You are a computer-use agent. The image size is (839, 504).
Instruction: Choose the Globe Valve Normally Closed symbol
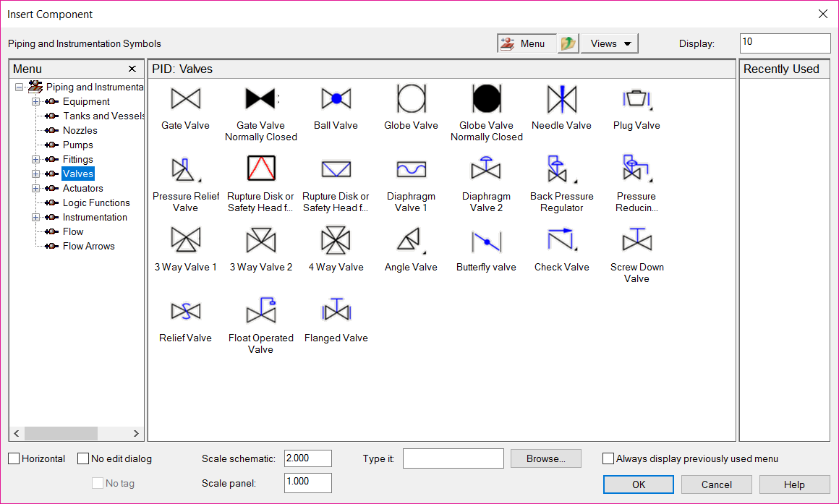pyautogui.click(x=486, y=99)
